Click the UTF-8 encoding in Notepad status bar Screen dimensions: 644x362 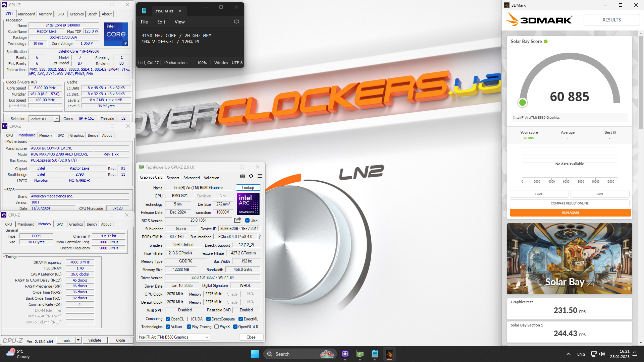point(237,63)
